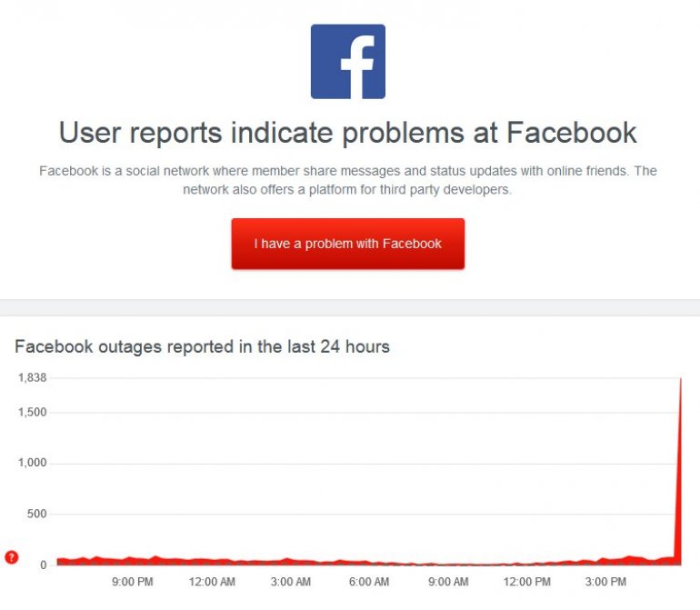Click the 500 y-axis value
The image size is (700, 610).
tap(37, 515)
